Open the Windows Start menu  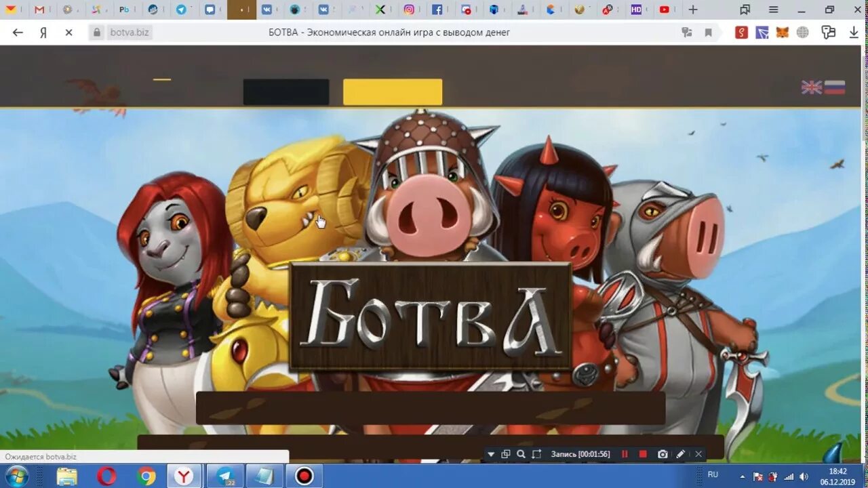17,476
